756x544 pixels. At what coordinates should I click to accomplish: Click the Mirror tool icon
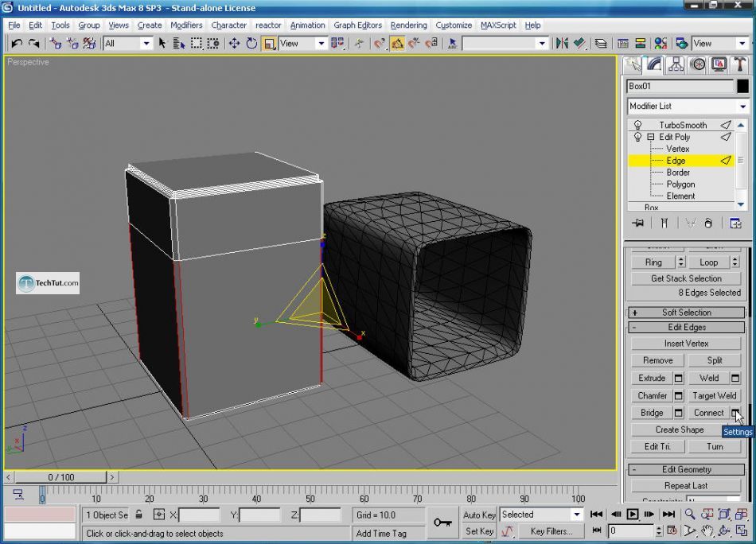562,44
